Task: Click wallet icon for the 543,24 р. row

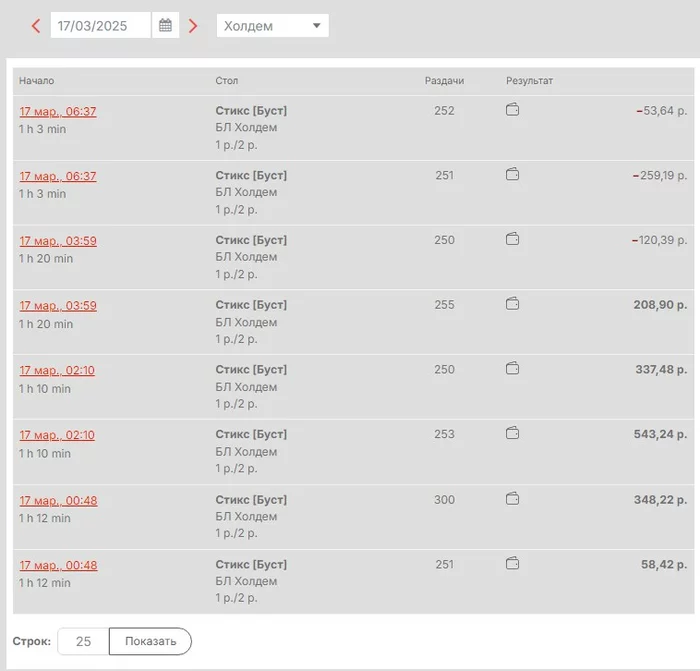Action: coord(513,434)
